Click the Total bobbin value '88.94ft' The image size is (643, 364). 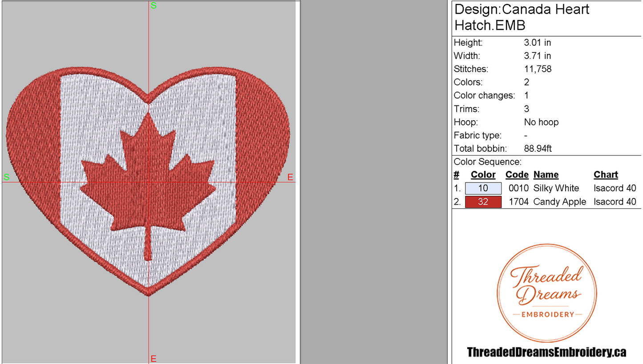pyautogui.click(x=538, y=149)
